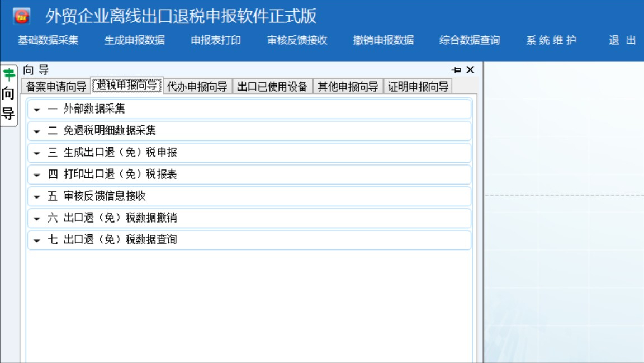Switch to the 备案申请向导 tab

pos(56,86)
